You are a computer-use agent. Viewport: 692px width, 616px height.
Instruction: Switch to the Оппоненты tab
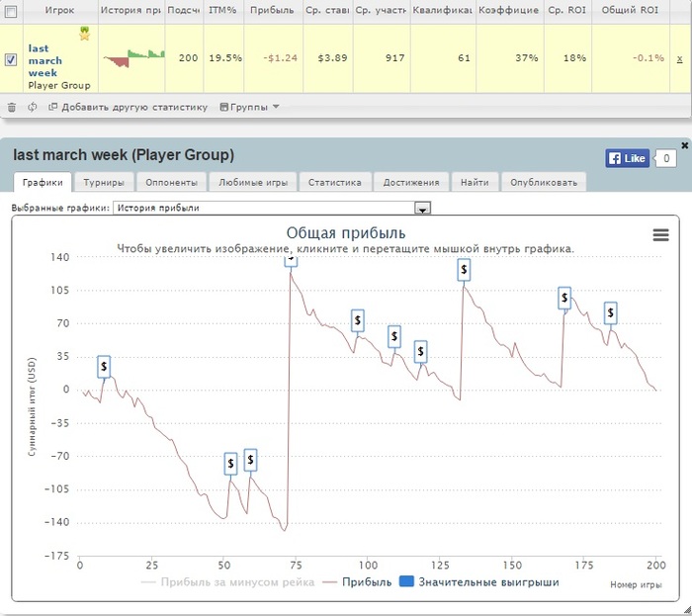pos(171,182)
